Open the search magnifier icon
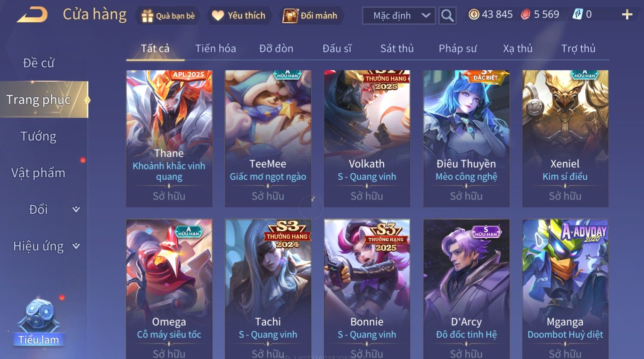Screen dimensions: 644x359 pyautogui.click(x=447, y=16)
